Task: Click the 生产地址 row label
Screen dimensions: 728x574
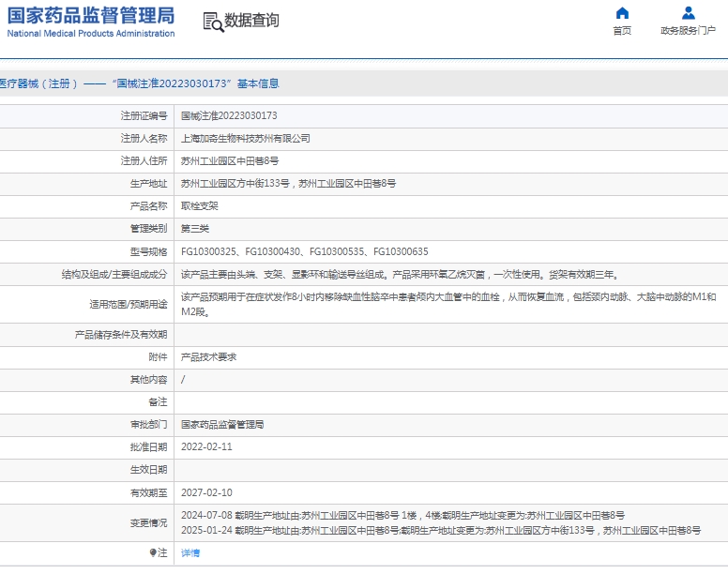Action: 148,183
